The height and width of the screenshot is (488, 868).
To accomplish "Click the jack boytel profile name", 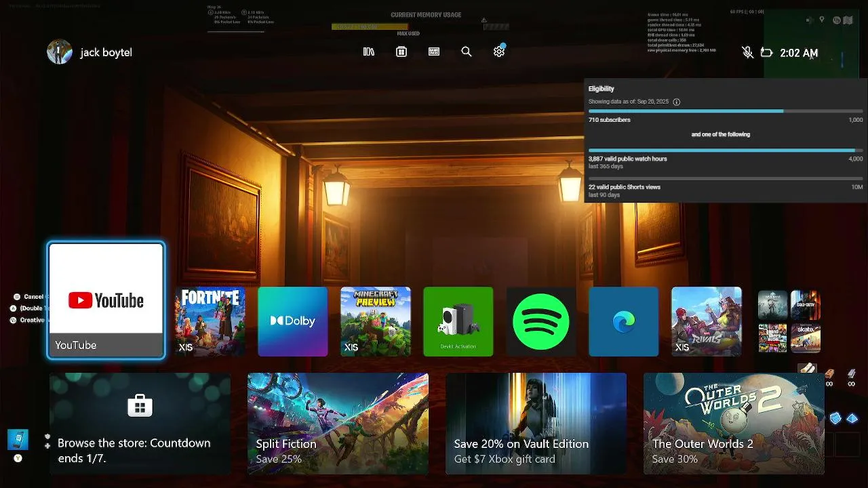I will (106, 52).
